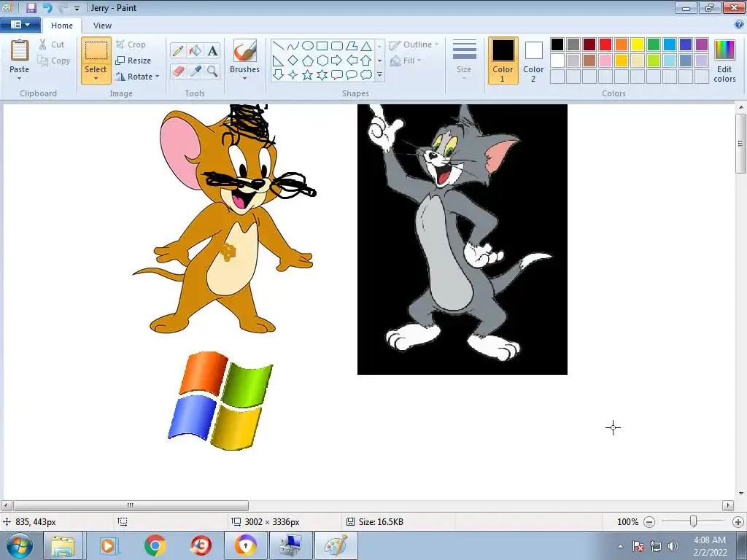The width and height of the screenshot is (747, 560).
Task: Click the volume speaker tray icon
Action: (x=673, y=546)
